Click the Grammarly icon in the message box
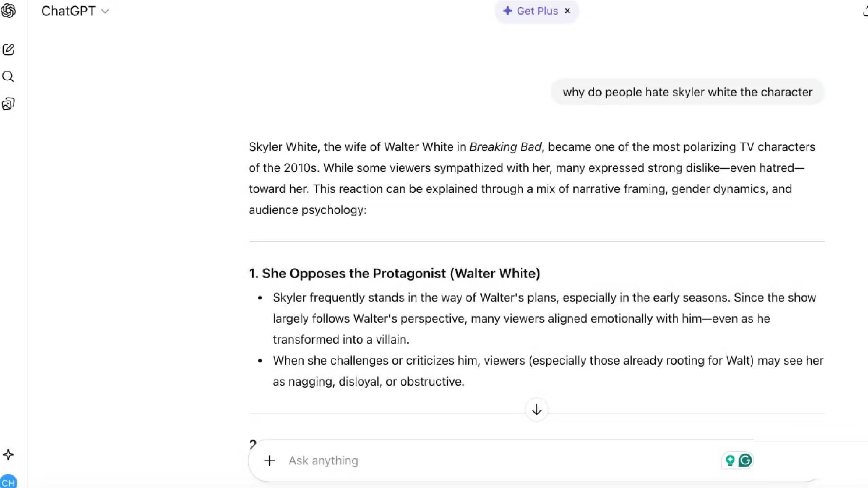 [745, 460]
